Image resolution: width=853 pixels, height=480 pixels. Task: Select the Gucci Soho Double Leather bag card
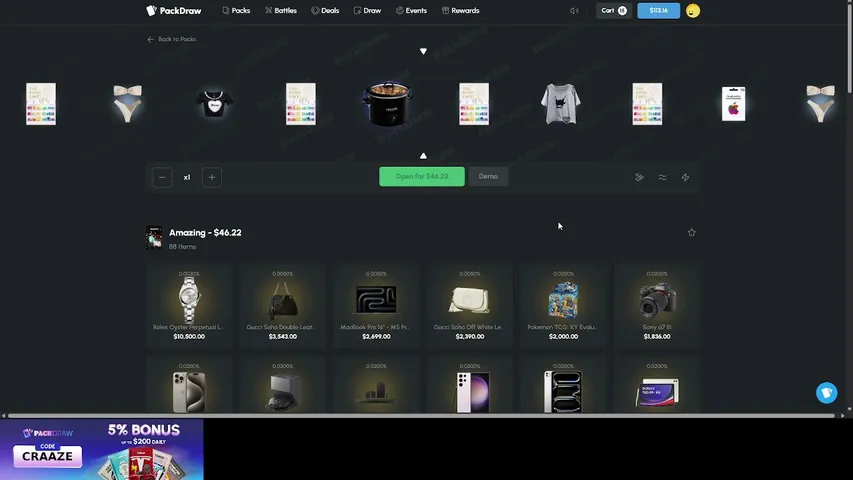coord(283,305)
